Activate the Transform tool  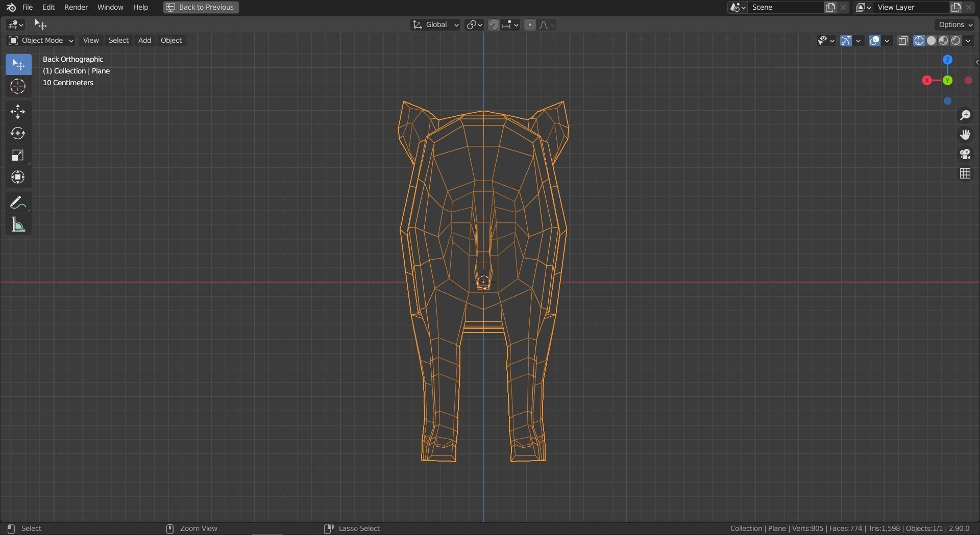(x=18, y=177)
